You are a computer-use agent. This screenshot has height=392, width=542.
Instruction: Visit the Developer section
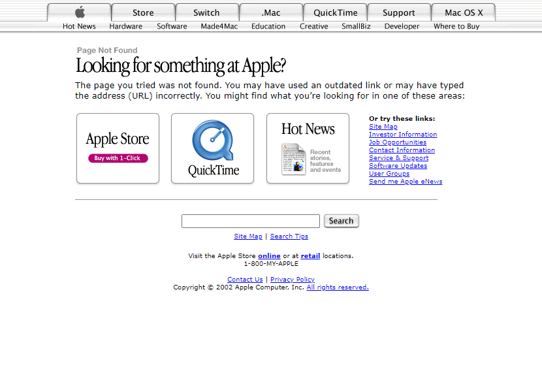coord(402,26)
